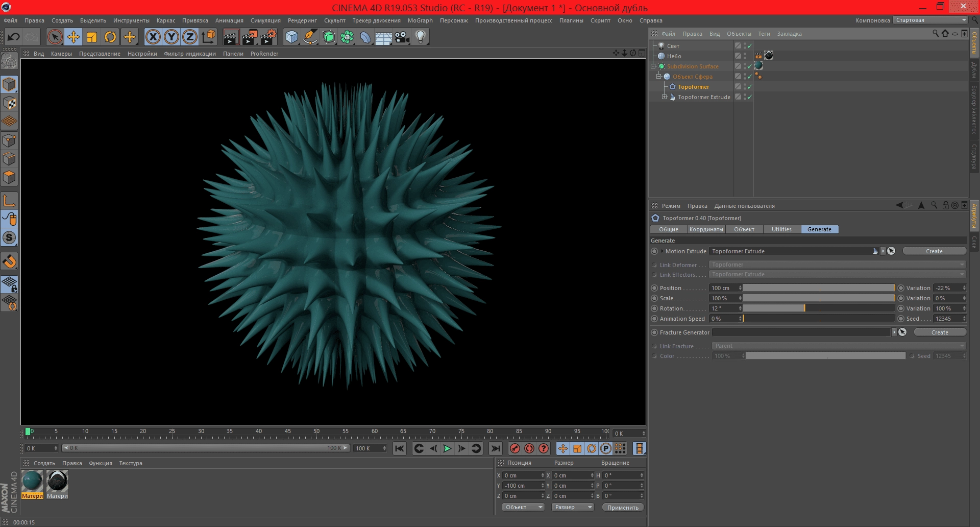Open the array modeling objects

point(347,37)
